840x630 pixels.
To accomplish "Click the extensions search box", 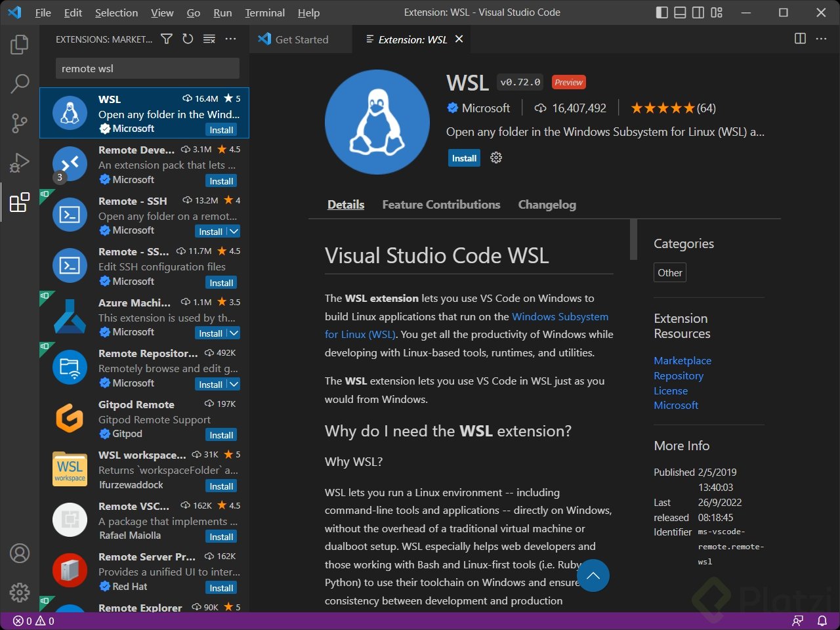I will tap(147, 68).
